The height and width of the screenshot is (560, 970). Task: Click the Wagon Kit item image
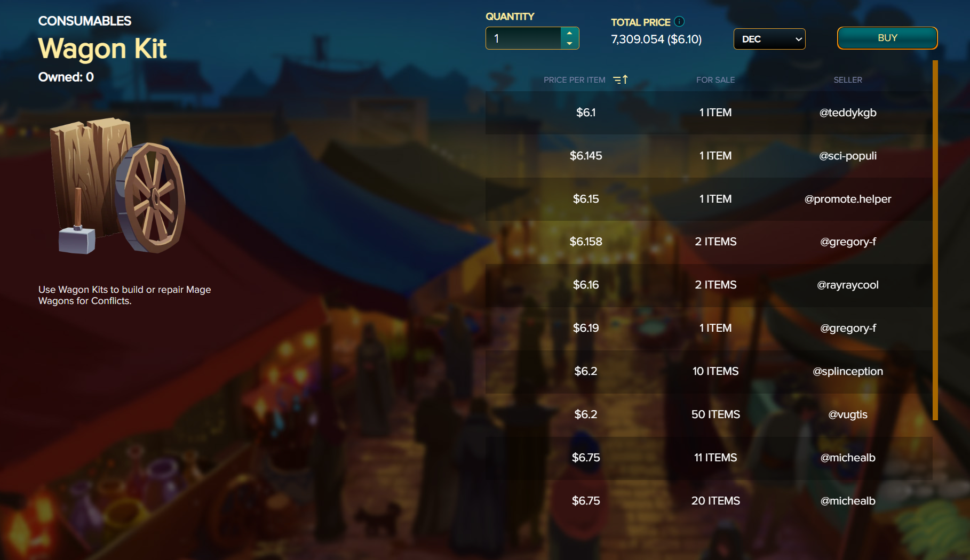click(x=118, y=185)
